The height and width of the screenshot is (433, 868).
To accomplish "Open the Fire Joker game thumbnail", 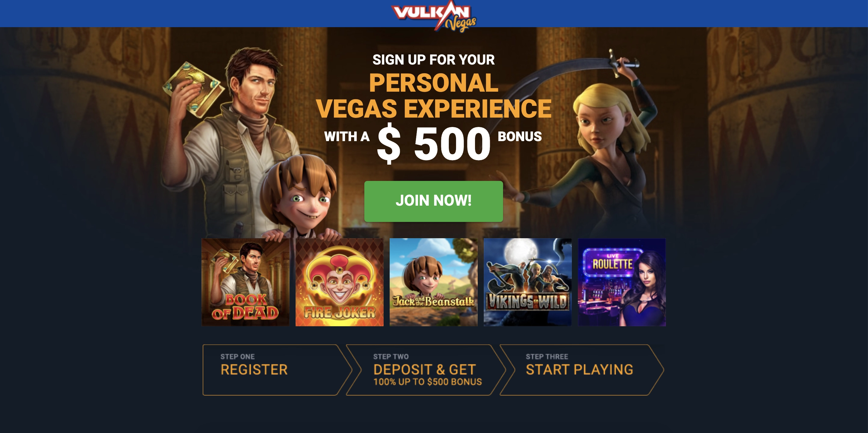I will point(339,282).
